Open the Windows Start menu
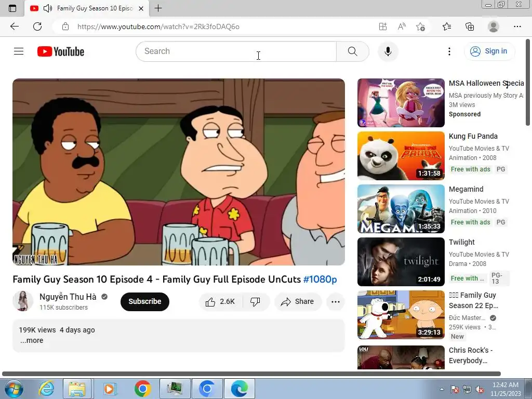This screenshot has height=399, width=532. [x=14, y=389]
